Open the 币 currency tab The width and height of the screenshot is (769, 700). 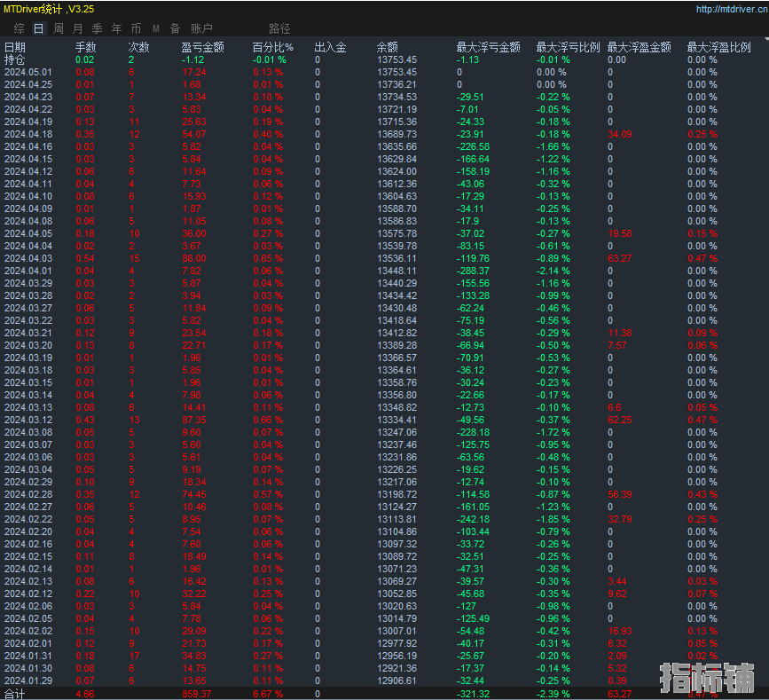click(x=136, y=28)
